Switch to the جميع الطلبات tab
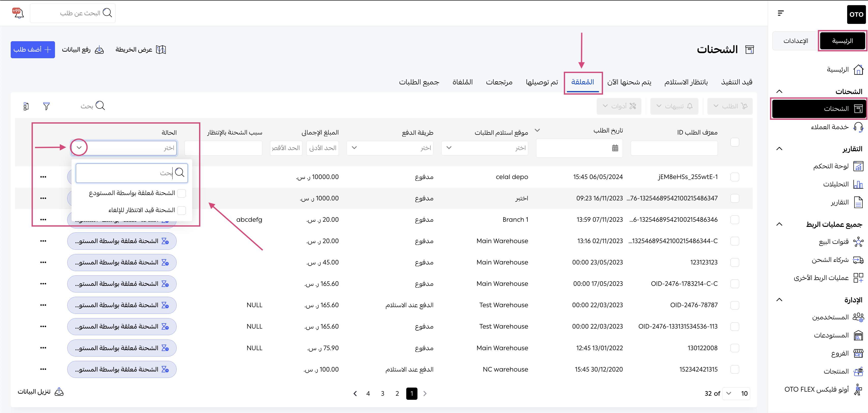 click(419, 82)
